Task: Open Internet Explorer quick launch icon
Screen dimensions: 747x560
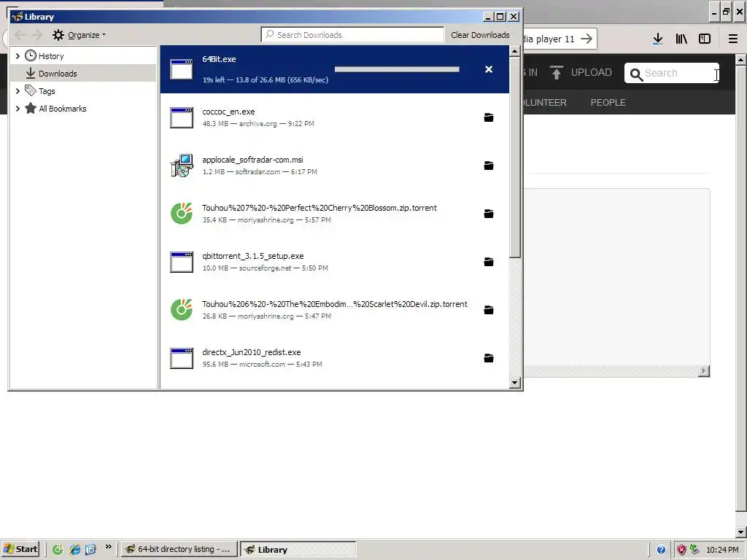Action: [75, 550]
